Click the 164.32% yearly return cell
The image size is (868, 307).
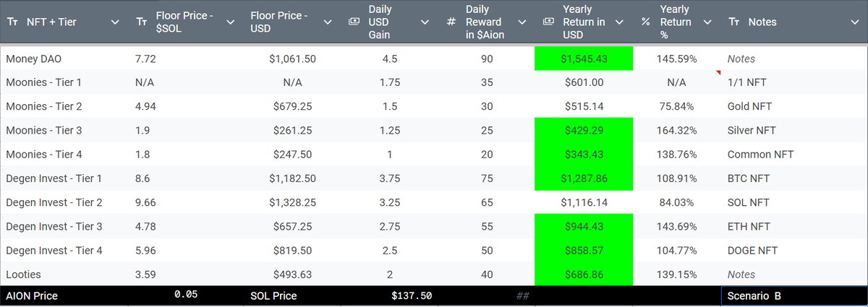point(677,131)
